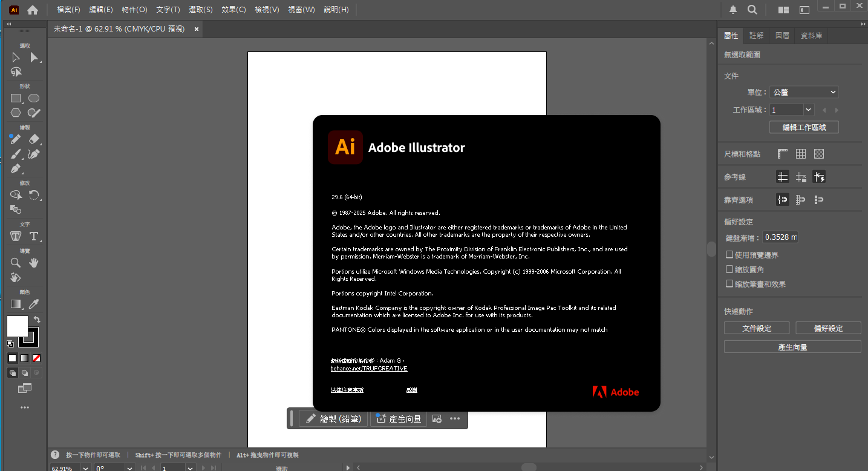Open artboard navigation dropdown in status bar
Image resolution: width=868 pixels, height=471 pixels.
point(190,468)
